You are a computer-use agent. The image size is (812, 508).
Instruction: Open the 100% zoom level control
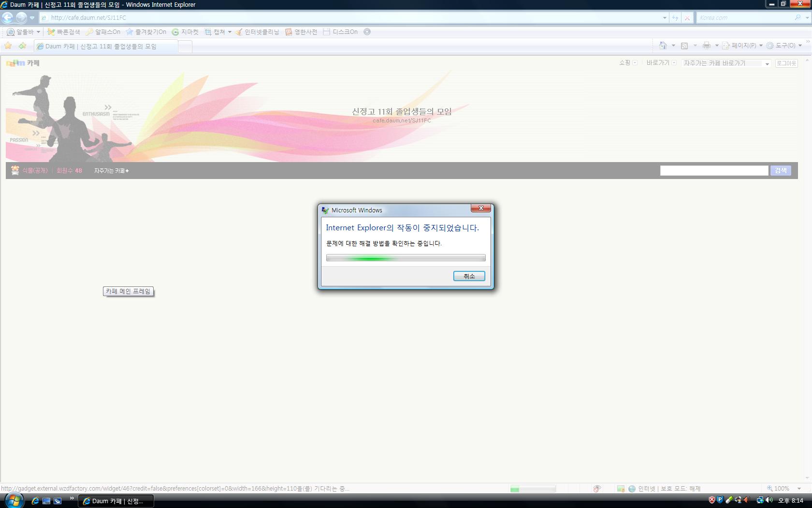click(x=784, y=489)
